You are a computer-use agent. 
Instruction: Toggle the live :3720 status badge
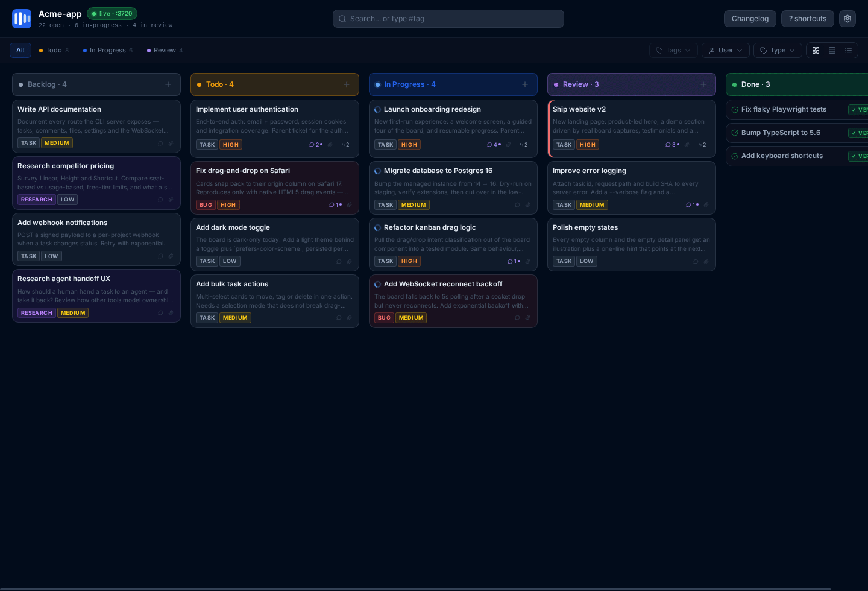[112, 14]
